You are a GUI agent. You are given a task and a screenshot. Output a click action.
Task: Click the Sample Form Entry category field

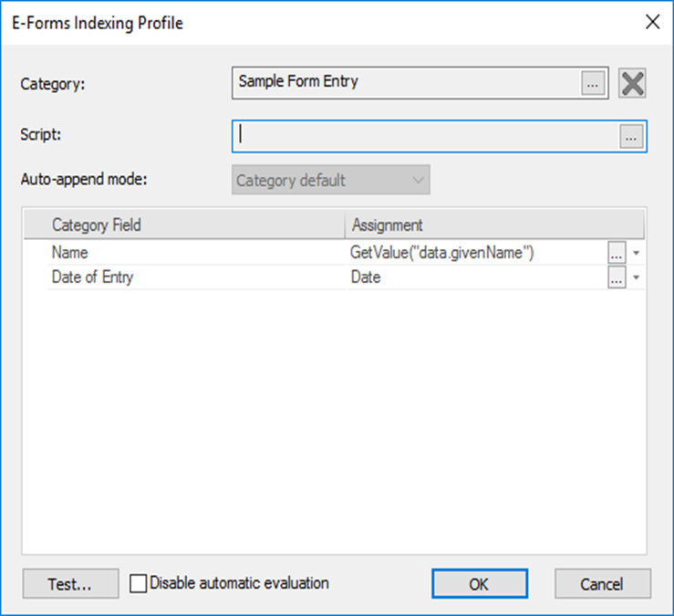[x=406, y=82]
